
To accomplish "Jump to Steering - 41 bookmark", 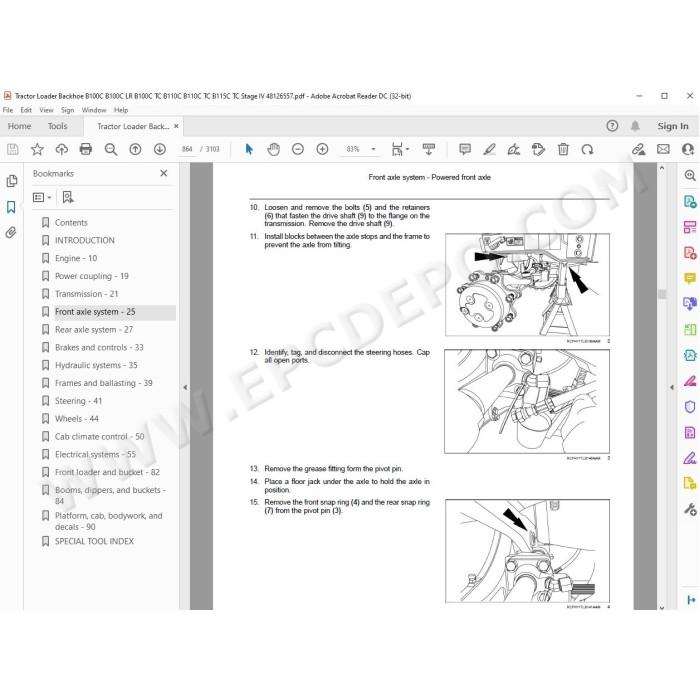I will coord(79,401).
